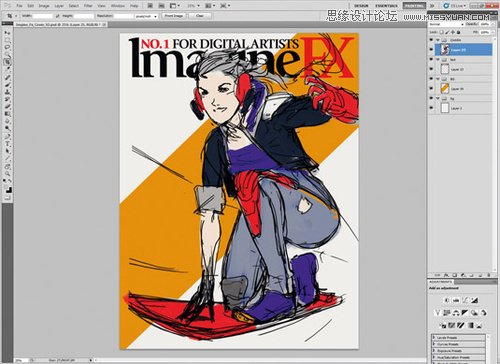Add an Exposure adjustment
Viewport: 500px width, 364px height.
click(475, 300)
